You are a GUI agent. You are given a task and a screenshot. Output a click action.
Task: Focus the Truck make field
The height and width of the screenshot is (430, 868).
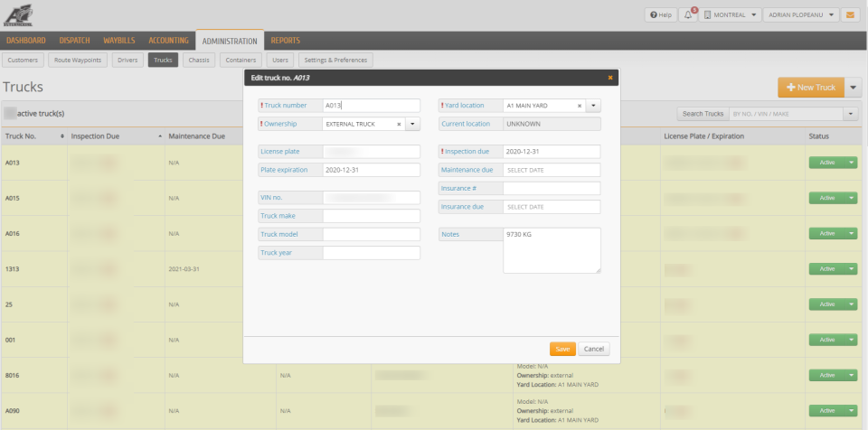[372, 216]
